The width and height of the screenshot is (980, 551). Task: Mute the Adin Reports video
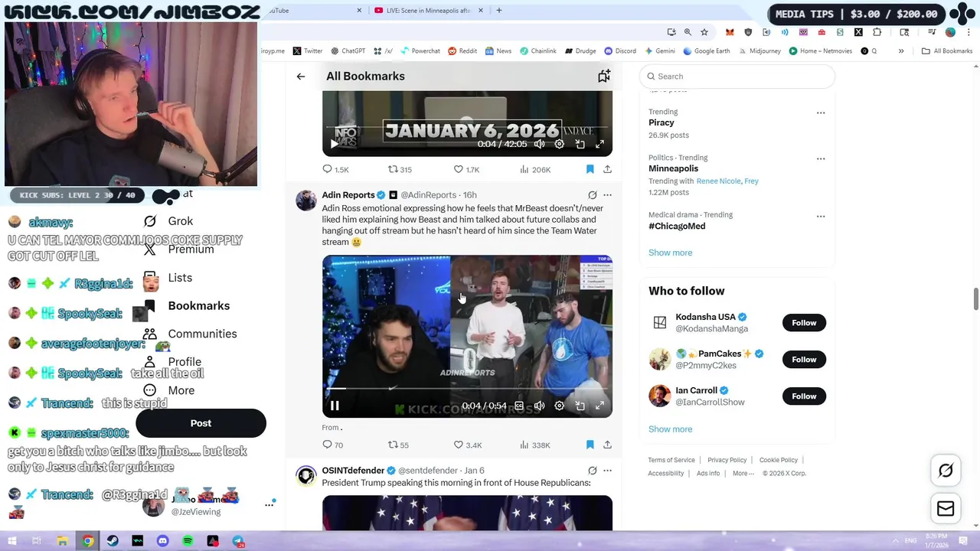[x=539, y=406]
